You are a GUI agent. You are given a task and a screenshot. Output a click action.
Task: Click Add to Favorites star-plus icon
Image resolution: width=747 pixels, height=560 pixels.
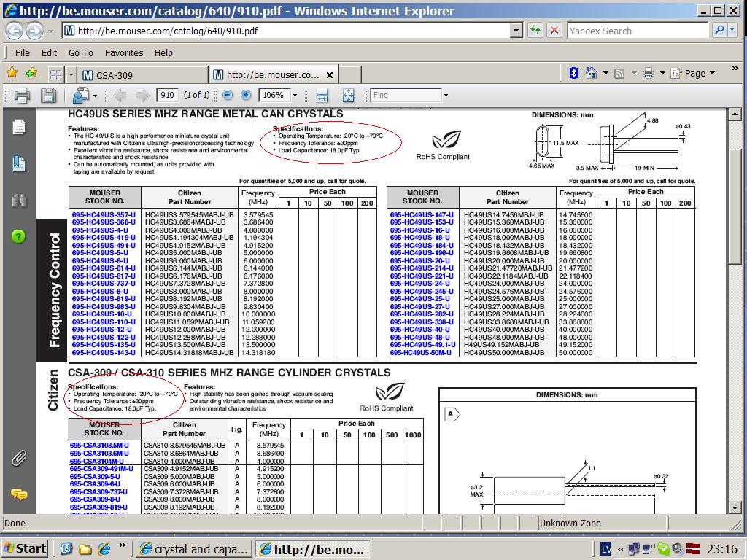point(32,74)
